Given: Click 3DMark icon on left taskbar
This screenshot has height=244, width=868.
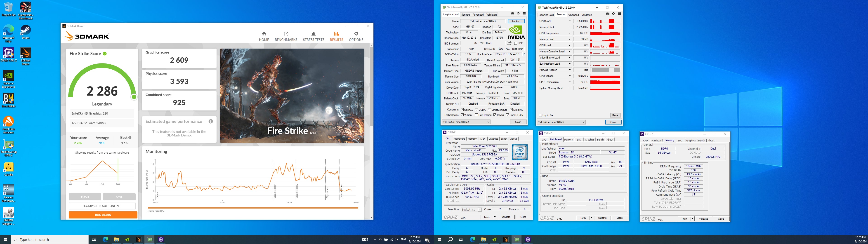Looking at the screenshot, I should click(x=139, y=240).
